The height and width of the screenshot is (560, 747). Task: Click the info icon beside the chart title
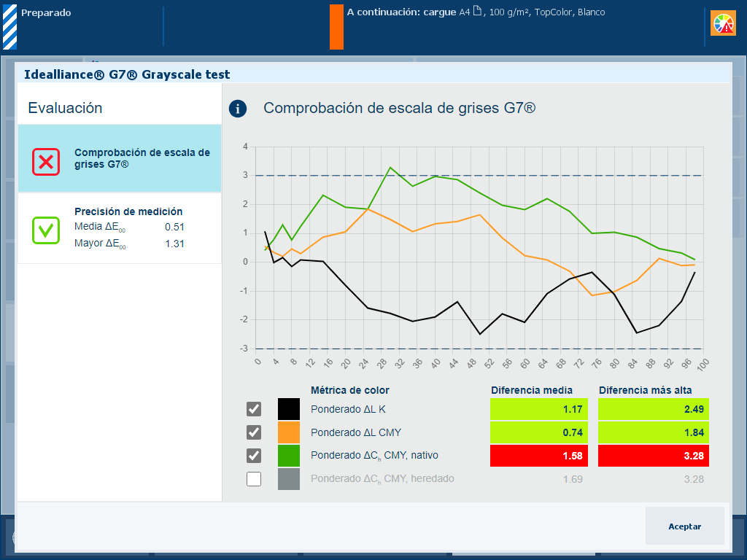click(238, 109)
